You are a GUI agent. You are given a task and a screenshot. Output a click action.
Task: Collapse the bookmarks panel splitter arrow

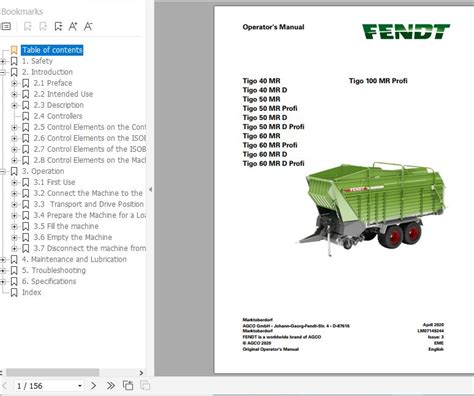coord(150,189)
